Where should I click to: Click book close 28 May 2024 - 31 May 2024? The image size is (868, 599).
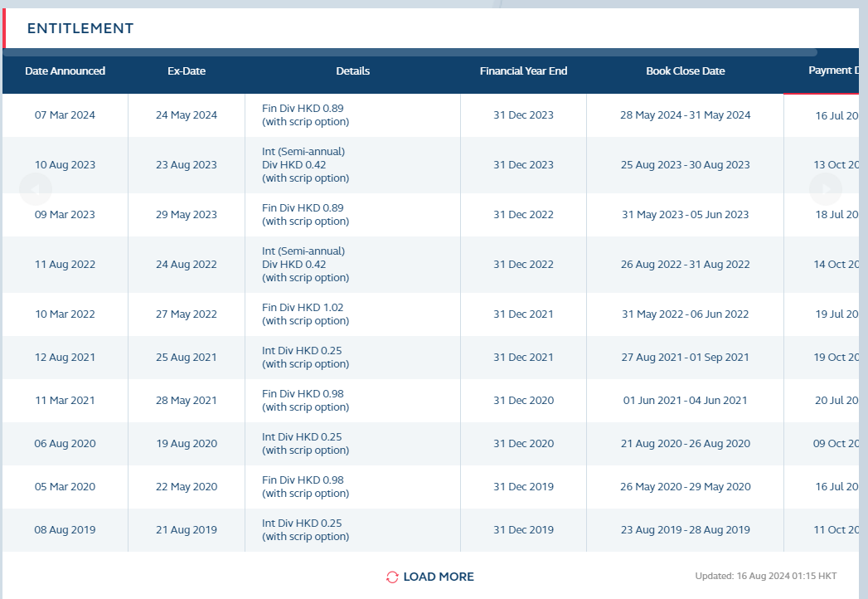[686, 114]
